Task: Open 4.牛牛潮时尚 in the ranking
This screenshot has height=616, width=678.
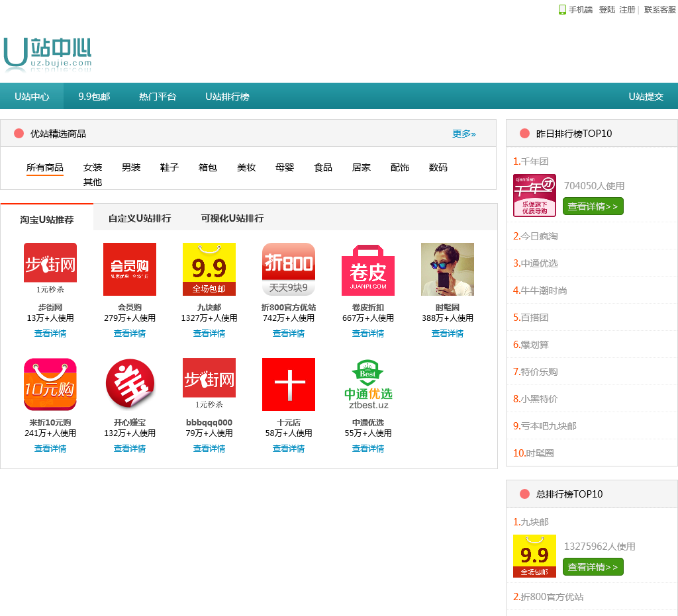Action: [x=540, y=290]
